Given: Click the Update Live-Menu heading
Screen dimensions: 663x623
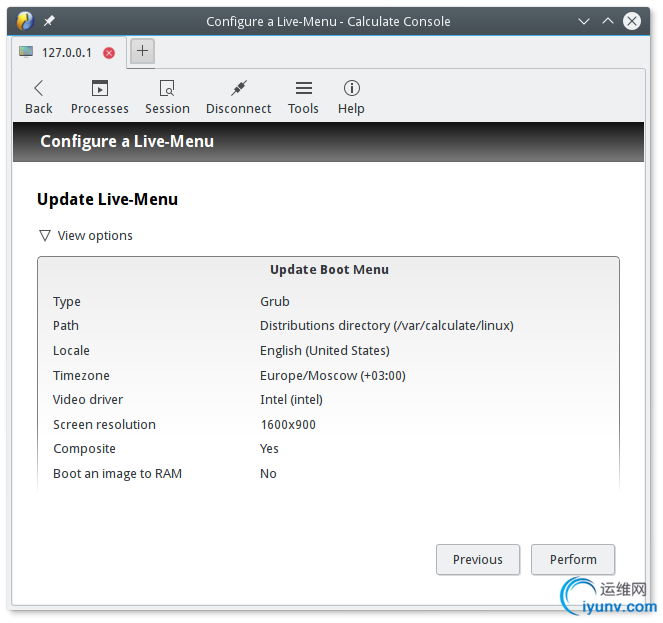Looking at the screenshot, I should [107, 200].
